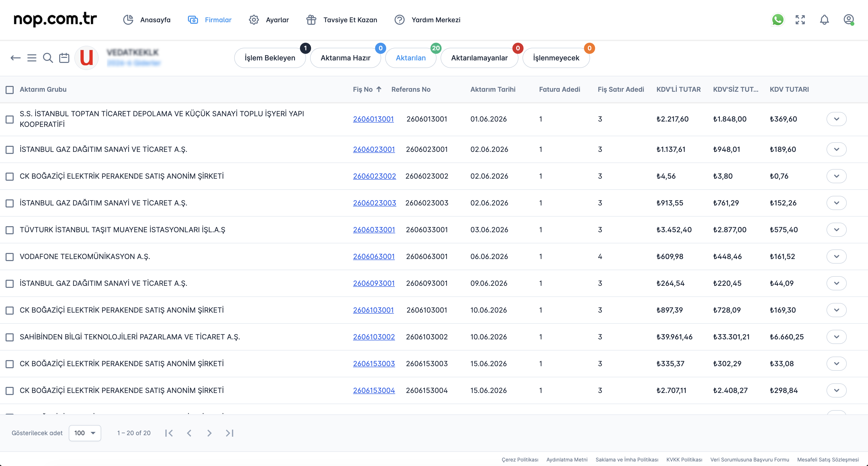868x466 pixels.
Task: Select row with Fiş No 2606023003
Action: 10,203
